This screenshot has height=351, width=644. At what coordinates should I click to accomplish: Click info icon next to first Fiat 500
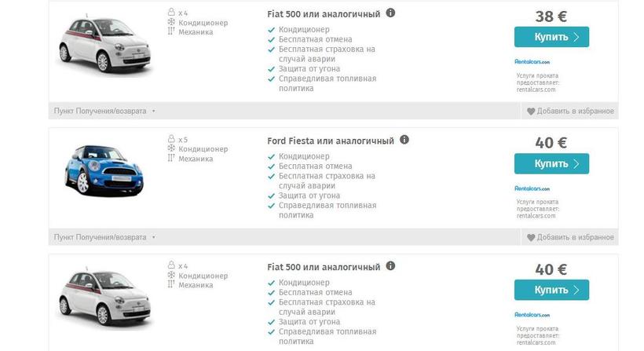391,13
